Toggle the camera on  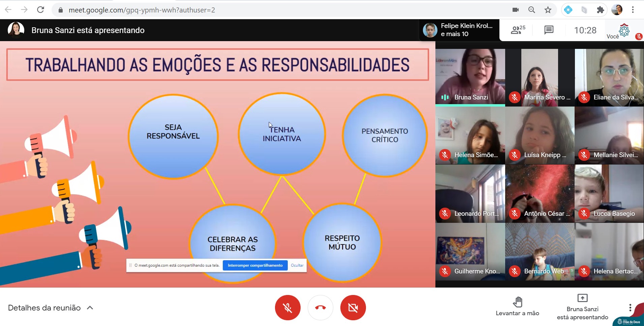[353, 307]
